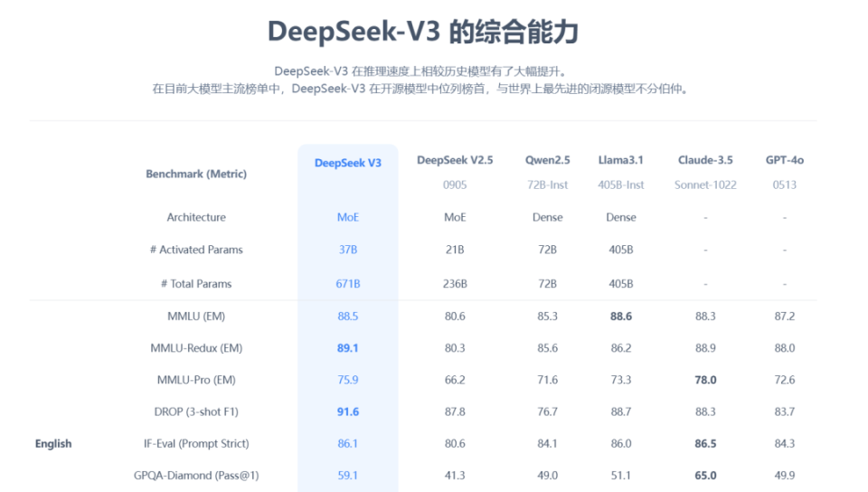868x492 pixels.
Task: Click the '41.3' GPQA-Diamond score
Action: click(455, 476)
